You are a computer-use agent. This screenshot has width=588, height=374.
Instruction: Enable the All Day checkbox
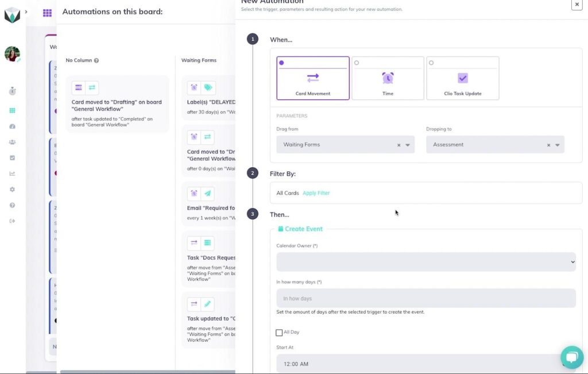point(279,332)
